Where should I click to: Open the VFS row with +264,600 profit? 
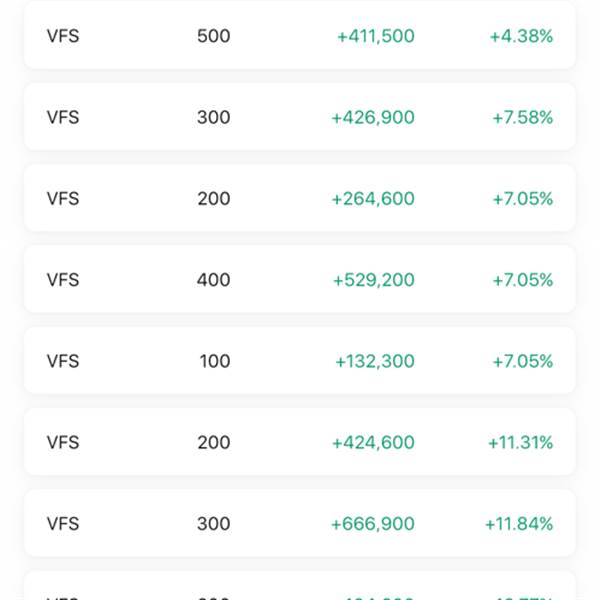pos(300,198)
